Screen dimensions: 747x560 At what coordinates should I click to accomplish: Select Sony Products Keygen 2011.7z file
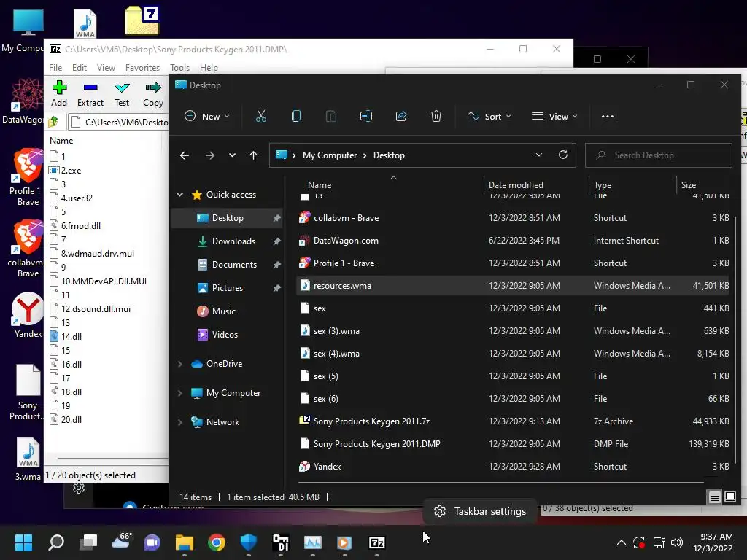514,421
